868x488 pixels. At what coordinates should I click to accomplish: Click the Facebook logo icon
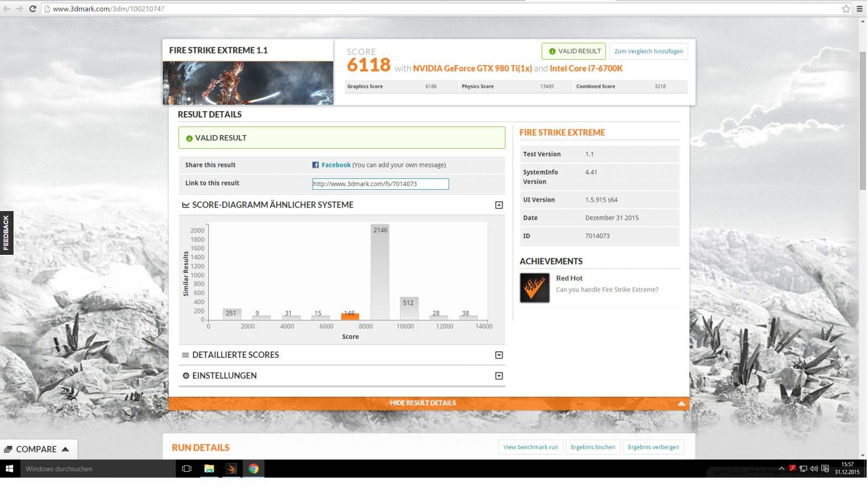(315, 165)
